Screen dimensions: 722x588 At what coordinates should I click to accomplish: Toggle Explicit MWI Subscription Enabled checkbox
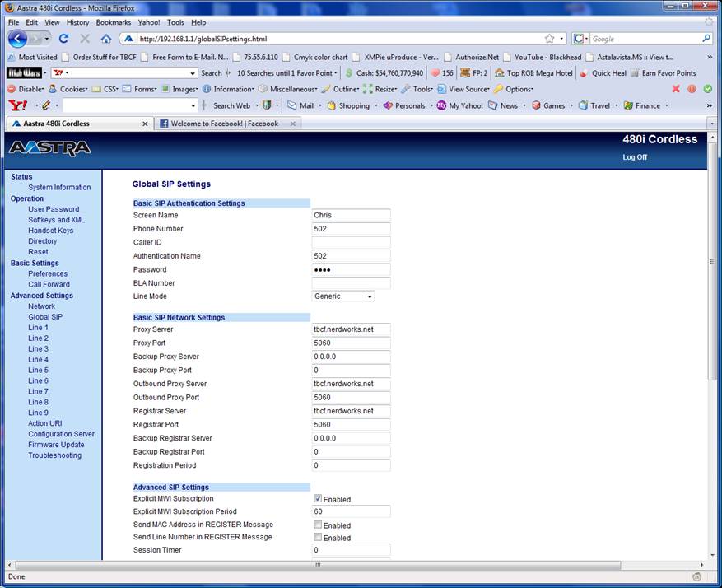(318, 499)
